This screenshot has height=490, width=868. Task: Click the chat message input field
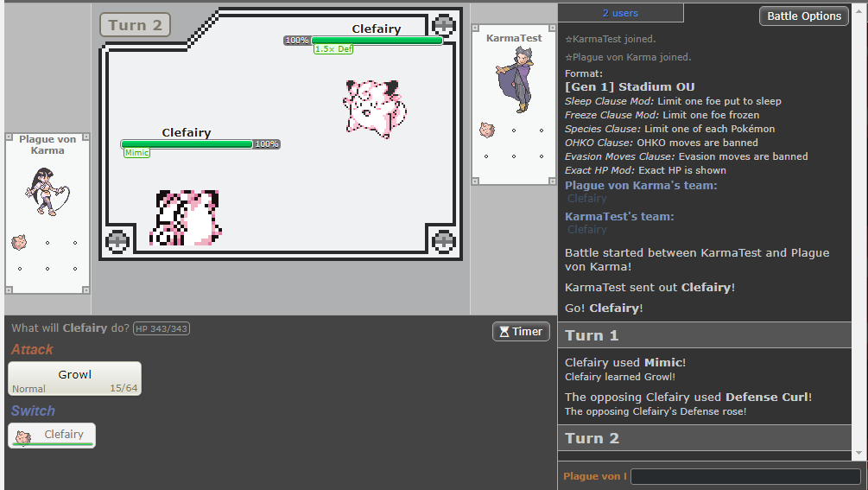pos(745,476)
